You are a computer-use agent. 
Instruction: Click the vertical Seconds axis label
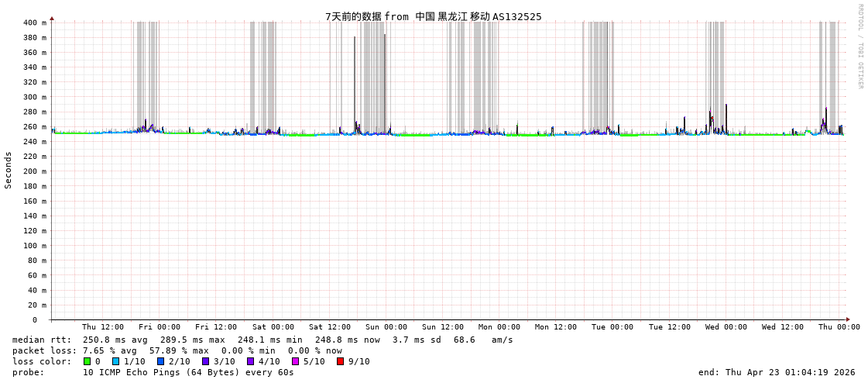click(9, 170)
